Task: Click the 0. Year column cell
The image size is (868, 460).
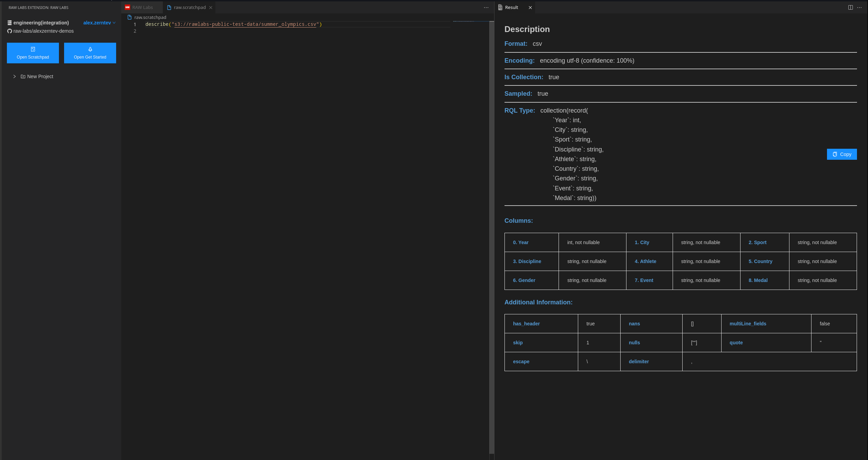Action: [x=532, y=242]
